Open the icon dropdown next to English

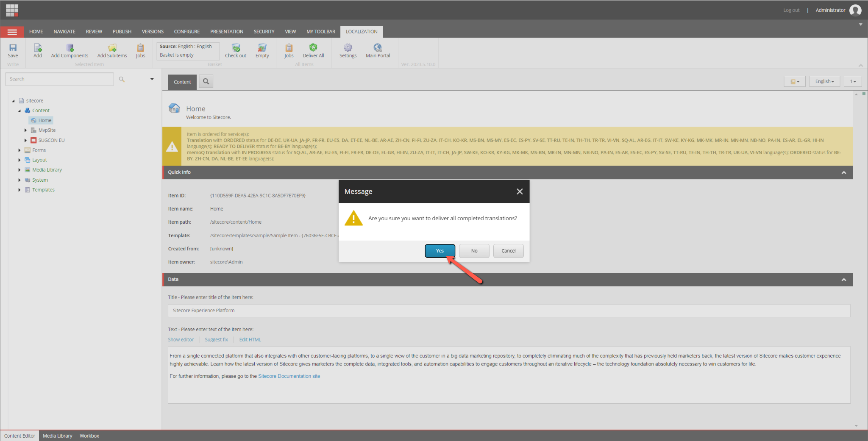795,81
